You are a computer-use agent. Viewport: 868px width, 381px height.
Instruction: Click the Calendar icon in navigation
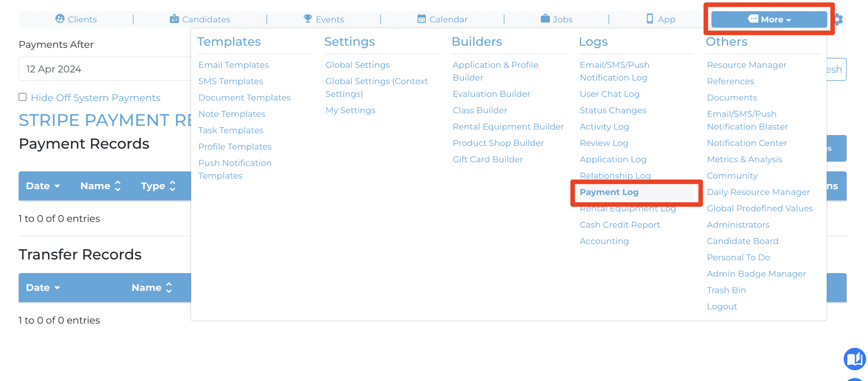[x=421, y=19]
